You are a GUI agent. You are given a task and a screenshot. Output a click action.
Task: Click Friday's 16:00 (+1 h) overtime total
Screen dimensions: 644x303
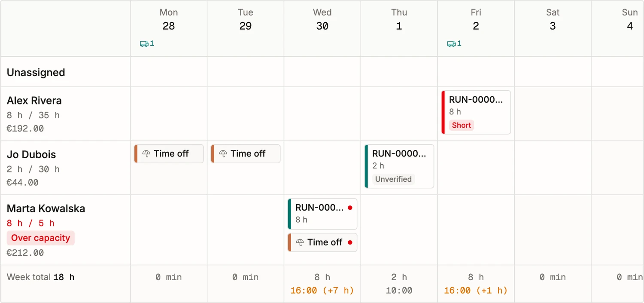(476, 291)
